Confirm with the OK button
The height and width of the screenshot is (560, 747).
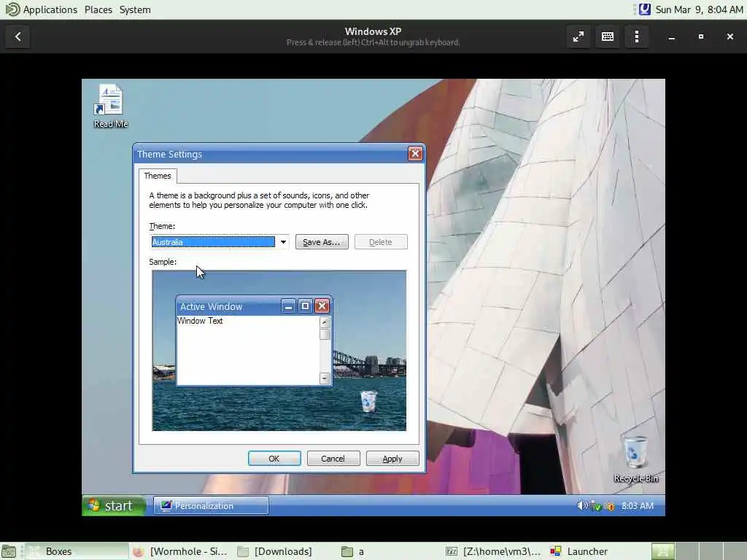pos(274,459)
